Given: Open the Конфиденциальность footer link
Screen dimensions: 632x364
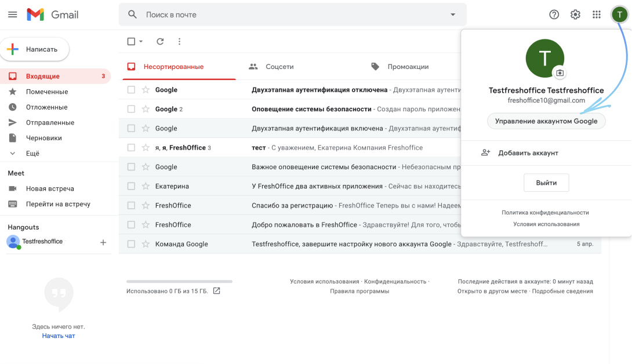Looking at the screenshot, I should [x=395, y=281].
